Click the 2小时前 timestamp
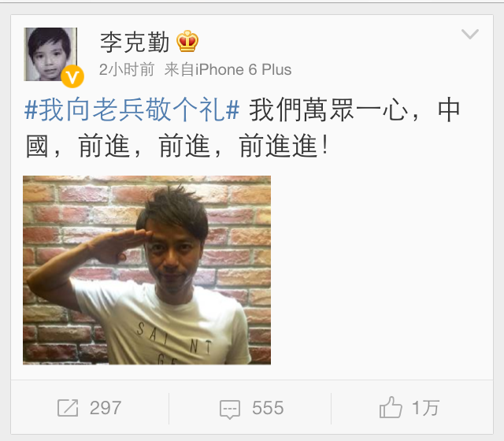Viewport: 504px width, 441px height. (127, 70)
